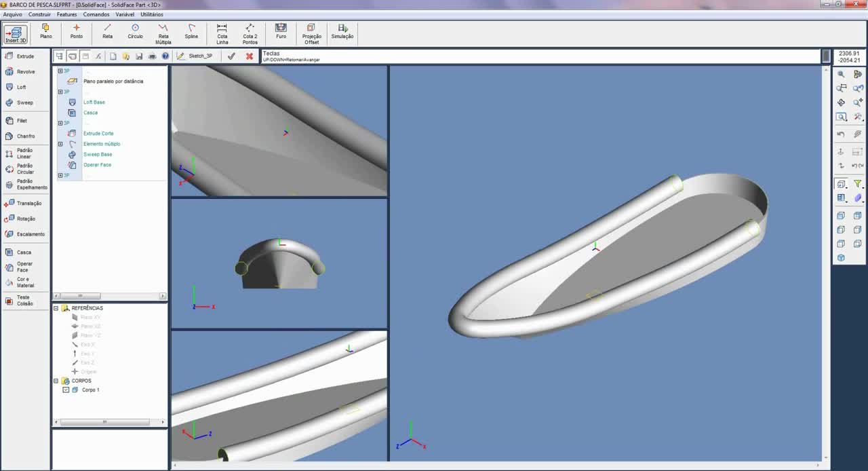
Task: Select Loft Base in feature tree
Action: [94, 102]
